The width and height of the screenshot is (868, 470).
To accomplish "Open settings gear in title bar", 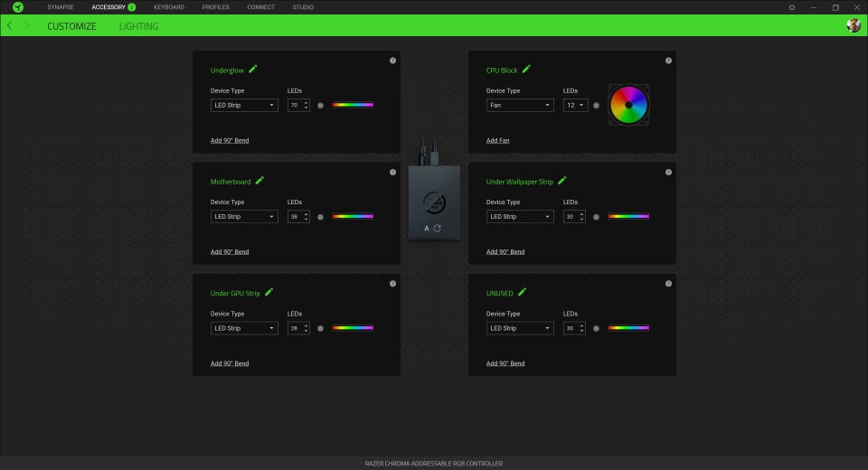I will 792,8.
